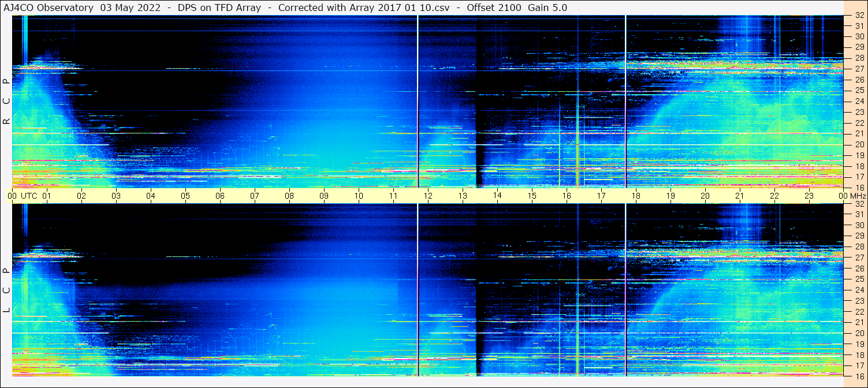Screen dimensions: 868x388
Task: Click the AJ4CO Observatory title text
Action: click(x=49, y=8)
